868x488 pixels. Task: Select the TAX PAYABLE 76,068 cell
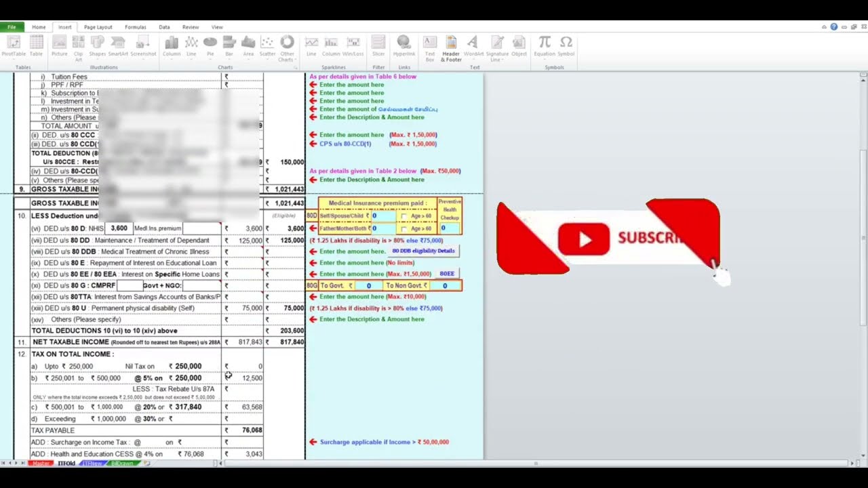pyautogui.click(x=243, y=430)
